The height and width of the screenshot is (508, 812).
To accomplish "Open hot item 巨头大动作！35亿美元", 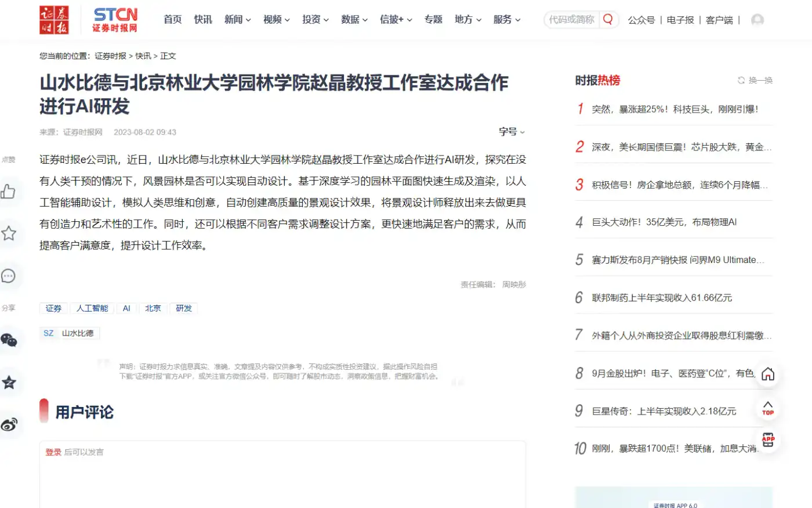I will [664, 222].
